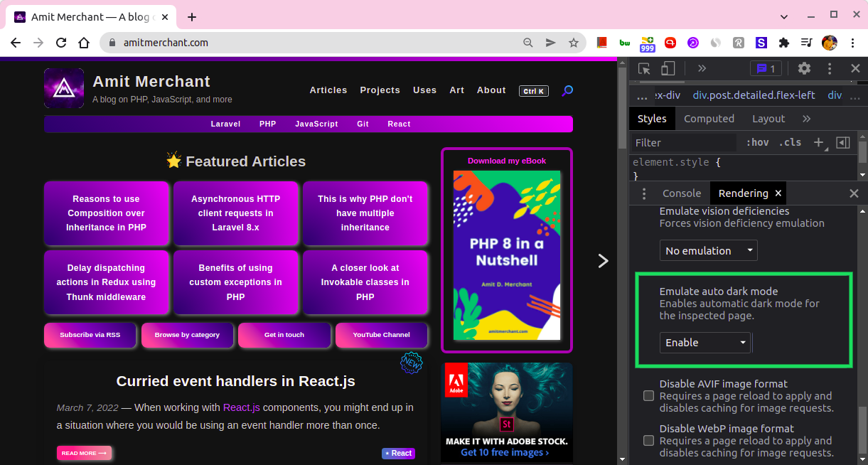
Task: Toggle the .cls element classes button
Action: [x=790, y=142]
